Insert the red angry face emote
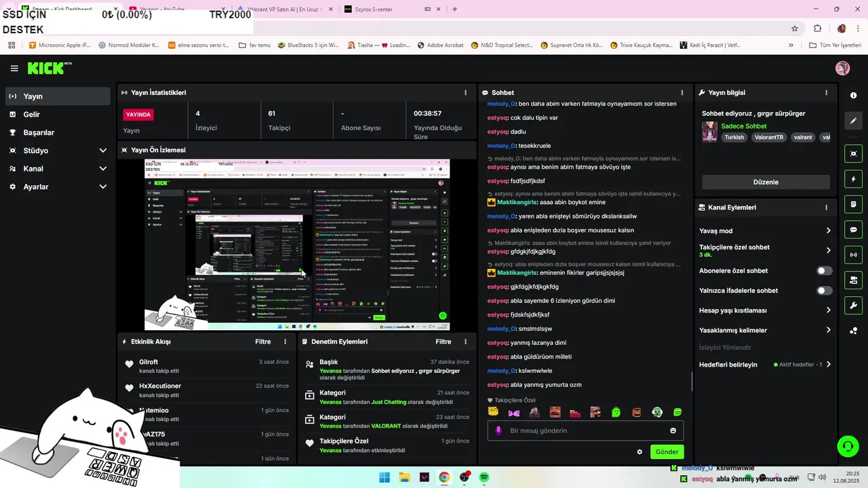Screen dimensions: 868x488 pyautogui.click(x=637, y=412)
